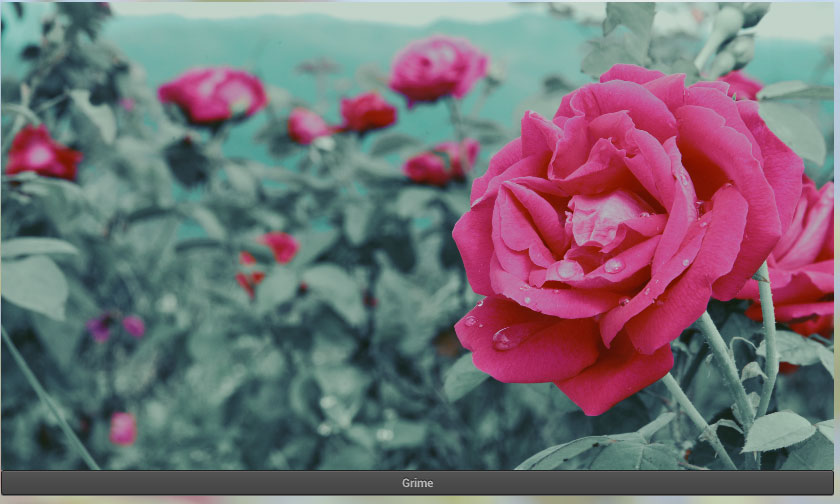Click the small red rose beside the top-left rose
The image size is (840, 504).
point(367,112)
